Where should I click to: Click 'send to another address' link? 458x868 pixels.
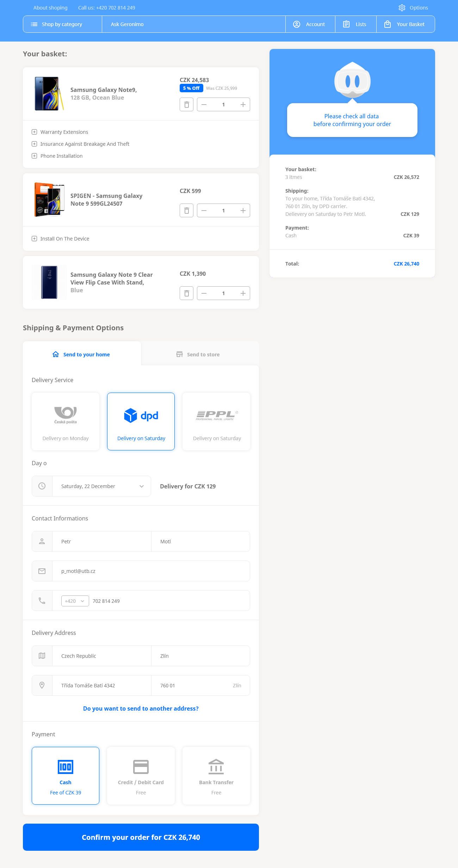(141, 708)
